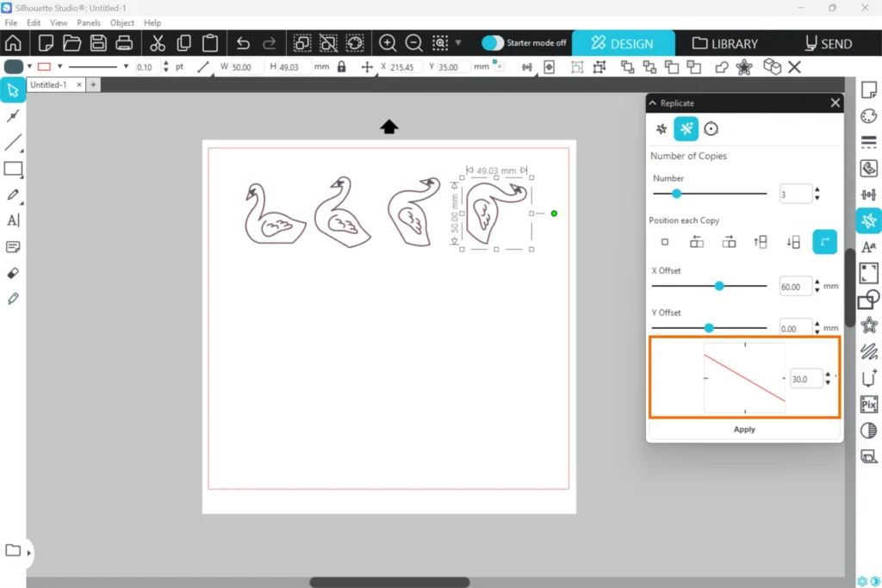Screen dimensions: 882x588
Task: Collapse the Replicate panel header chevron
Action: click(653, 103)
